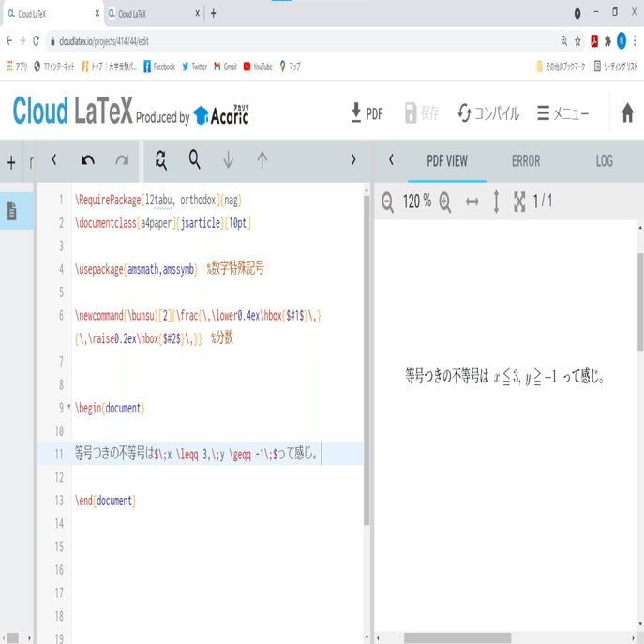Click the \end{document} line

click(105, 501)
